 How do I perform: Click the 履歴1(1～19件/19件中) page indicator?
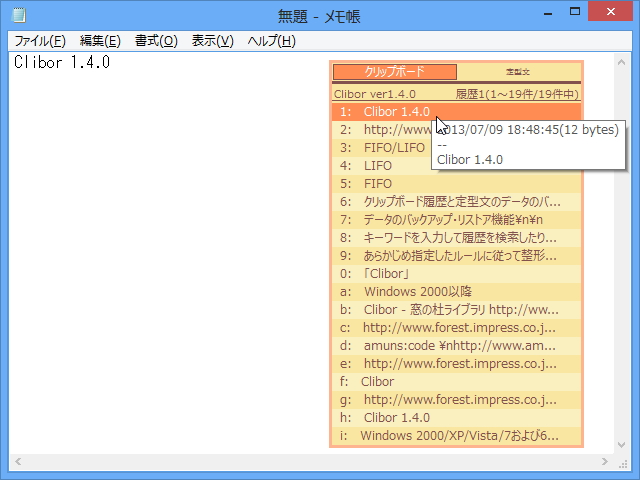[x=517, y=94]
